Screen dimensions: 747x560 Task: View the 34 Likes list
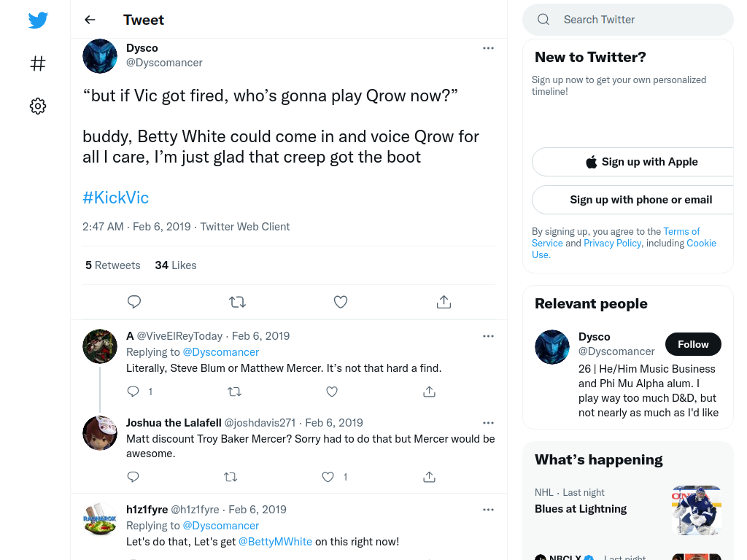(176, 265)
